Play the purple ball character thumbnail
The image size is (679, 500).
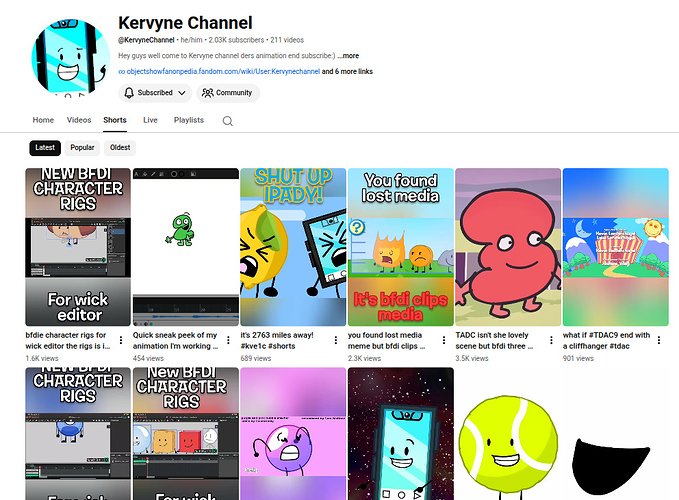[293, 434]
